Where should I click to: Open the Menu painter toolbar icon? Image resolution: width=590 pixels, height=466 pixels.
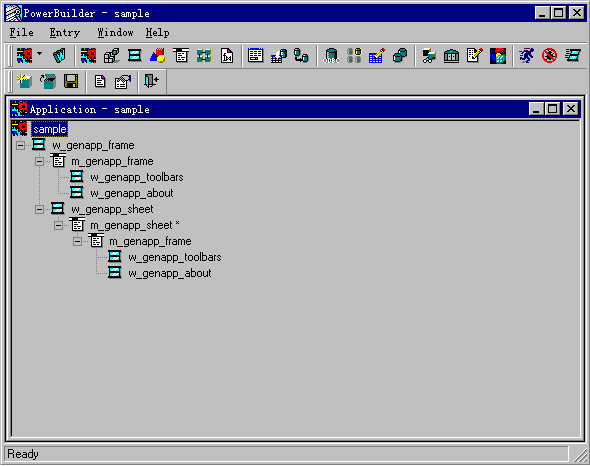[x=181, y=56]
